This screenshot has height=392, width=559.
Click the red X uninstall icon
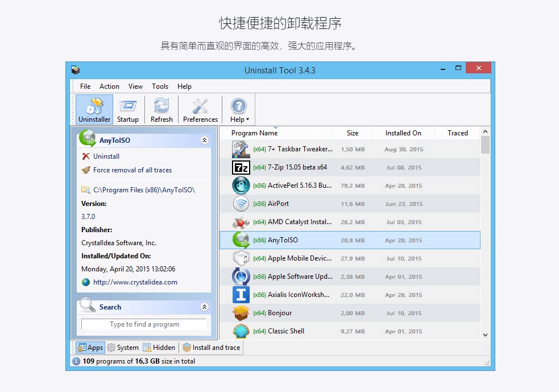(85, 156)
